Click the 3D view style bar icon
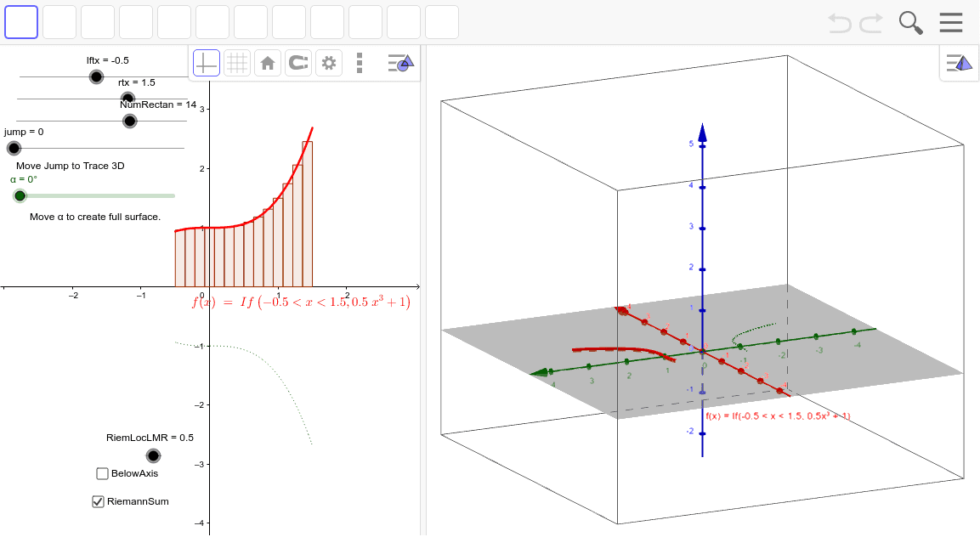The height and width of the screenshot is (537, 980). tap(959, 62)
